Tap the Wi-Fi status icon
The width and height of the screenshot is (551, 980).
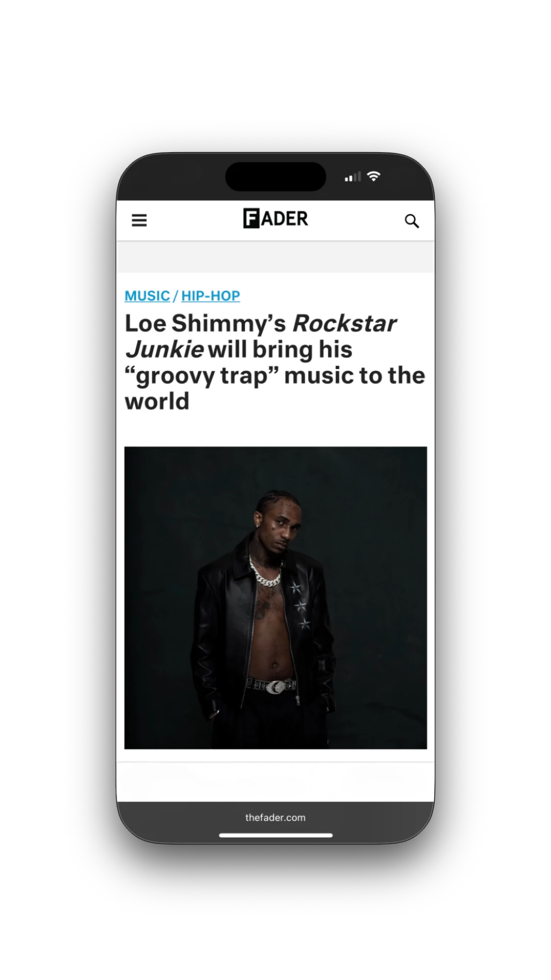click(x=374, y=176)
